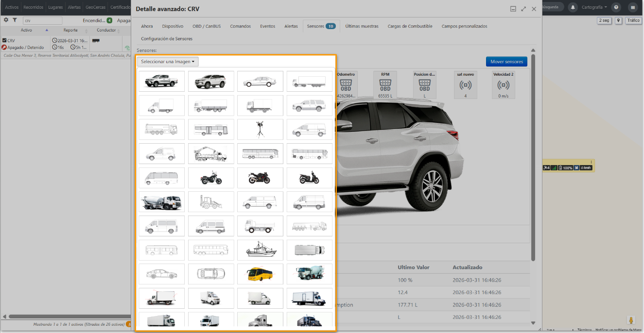Select the Velocidad 2 sensor icon

coord(504,85)
